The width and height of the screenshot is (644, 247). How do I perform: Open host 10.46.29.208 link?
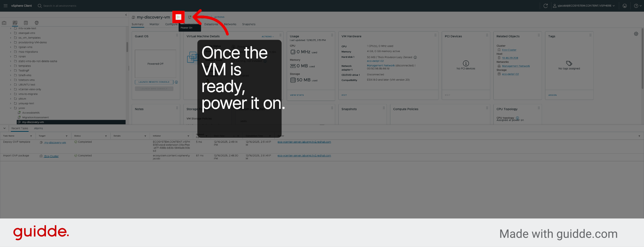(510, 58)
